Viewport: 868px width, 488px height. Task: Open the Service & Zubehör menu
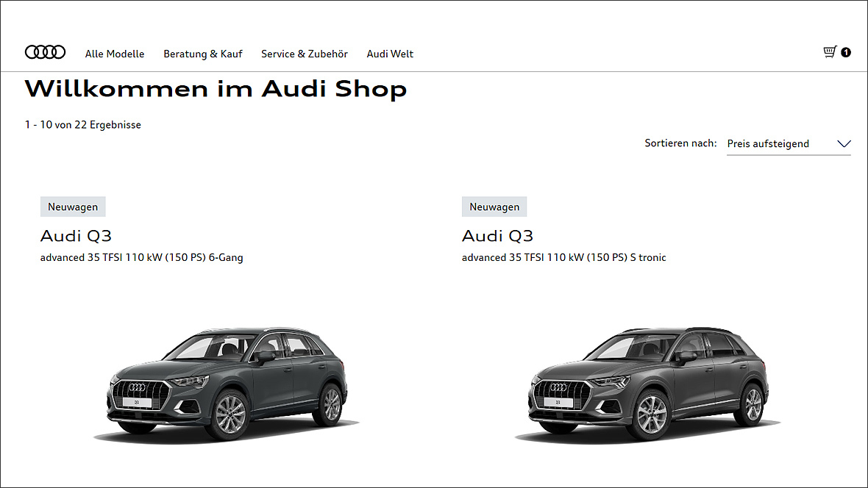pyautogui.click(x=305, y=54)
